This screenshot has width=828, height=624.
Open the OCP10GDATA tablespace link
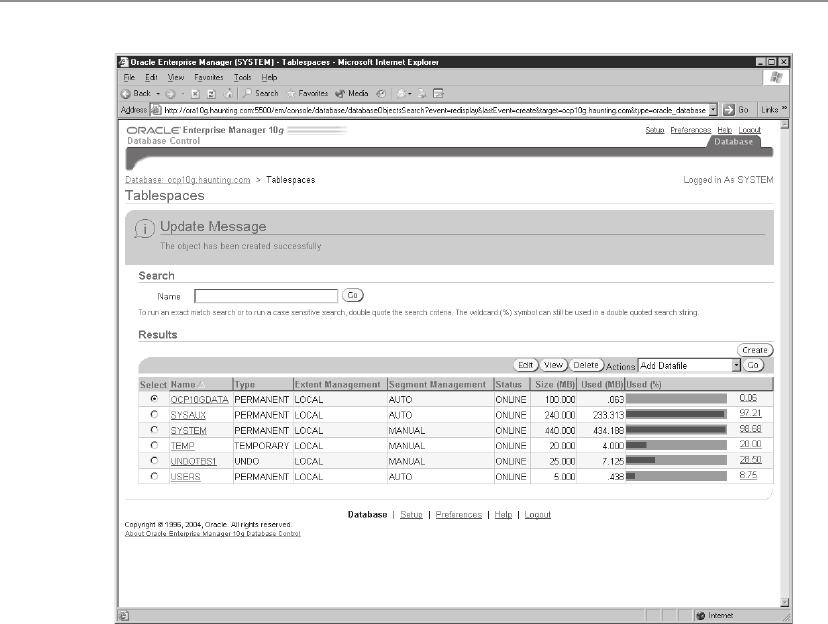click(x=199, y=400)
